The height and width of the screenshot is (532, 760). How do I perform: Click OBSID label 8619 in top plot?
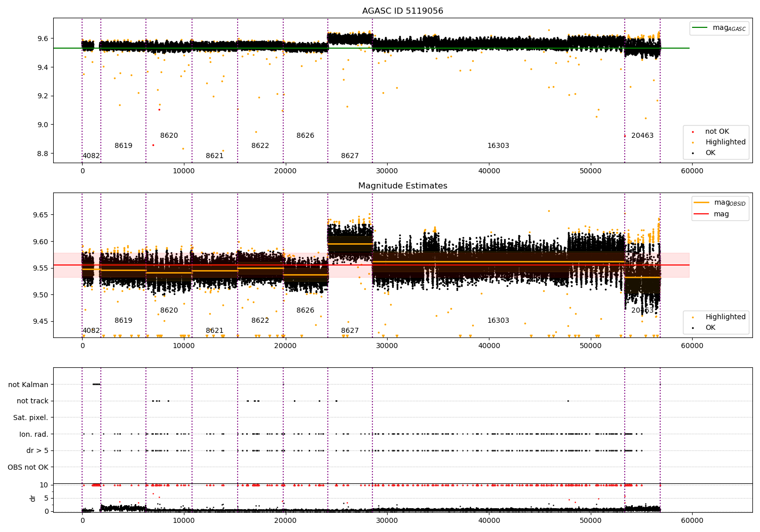point(124,146)
